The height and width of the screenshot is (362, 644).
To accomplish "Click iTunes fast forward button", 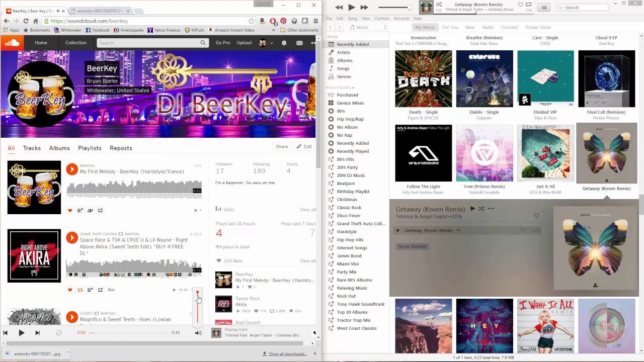I will (364, 7).
